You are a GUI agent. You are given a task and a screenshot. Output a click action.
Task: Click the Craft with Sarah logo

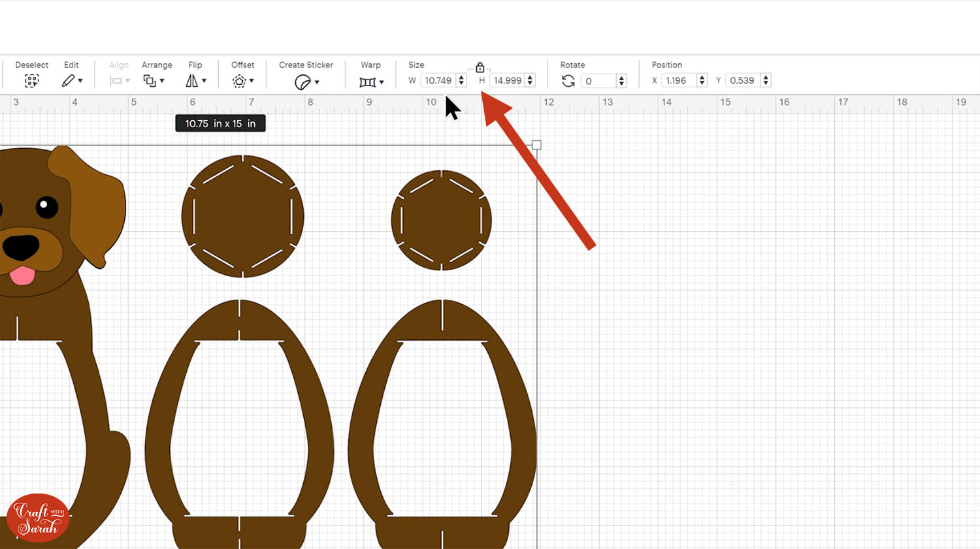tap(38, 518)
